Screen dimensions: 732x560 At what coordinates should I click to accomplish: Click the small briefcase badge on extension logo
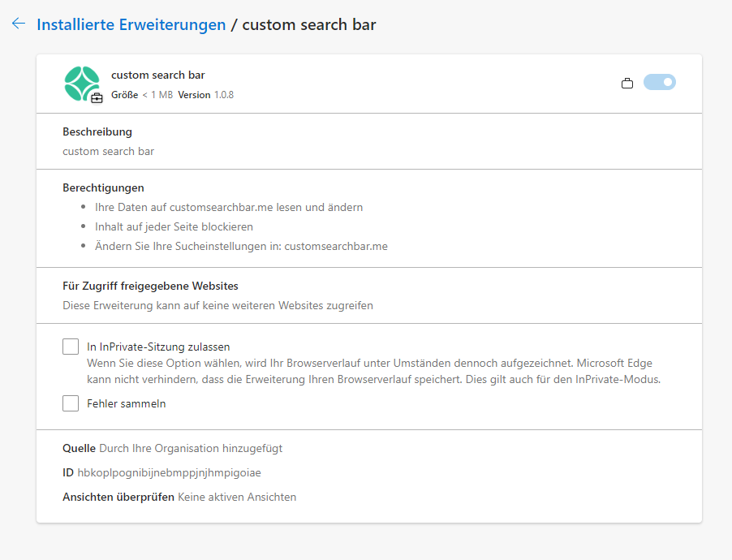(x=97, y=98)
